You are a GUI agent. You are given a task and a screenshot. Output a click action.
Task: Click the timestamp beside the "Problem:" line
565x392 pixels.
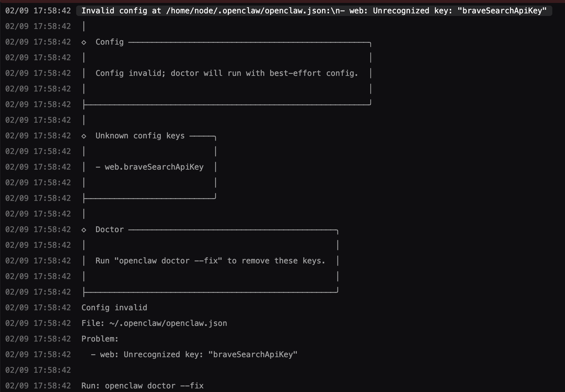[x=38, y=339]
